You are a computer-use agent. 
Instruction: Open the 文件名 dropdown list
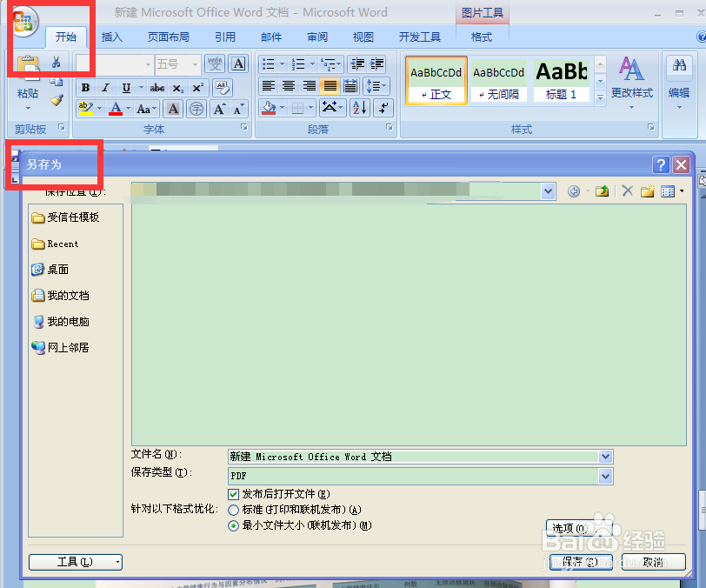point(606,457)
